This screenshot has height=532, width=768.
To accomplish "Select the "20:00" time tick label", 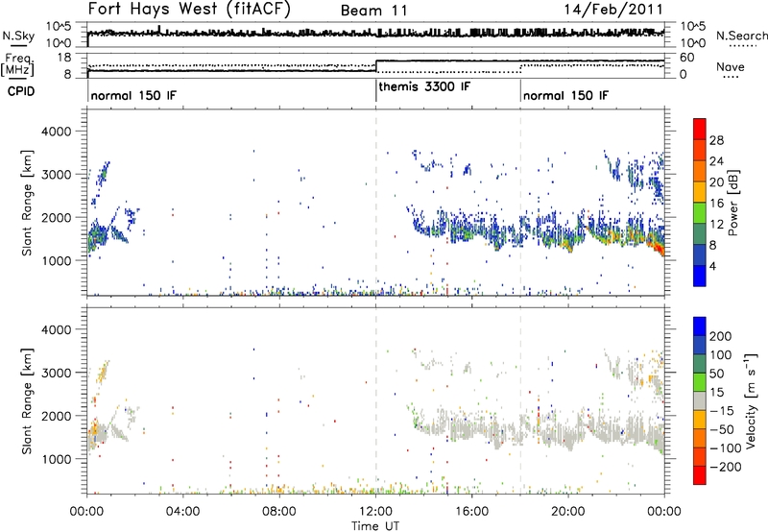I will [567, 512].
